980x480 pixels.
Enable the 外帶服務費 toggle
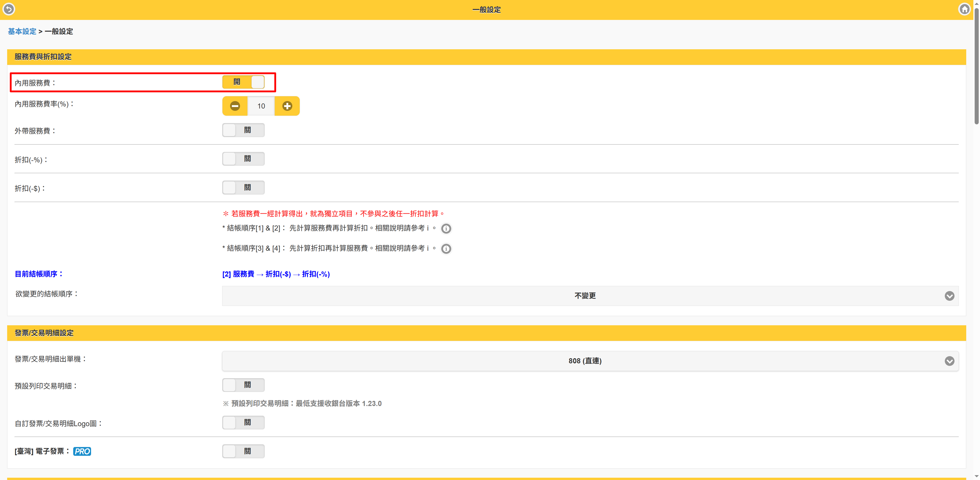243,130
